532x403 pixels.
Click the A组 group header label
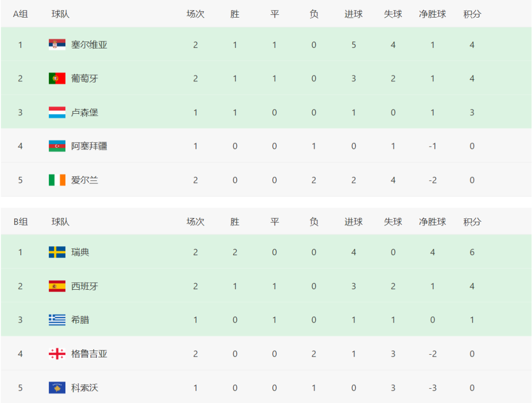(20, 14)
